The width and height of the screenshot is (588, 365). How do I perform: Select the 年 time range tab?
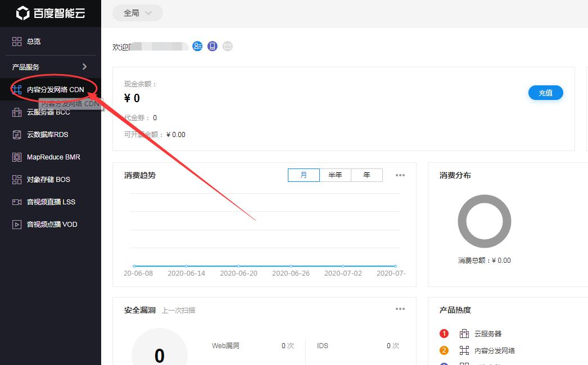point(367,175)
